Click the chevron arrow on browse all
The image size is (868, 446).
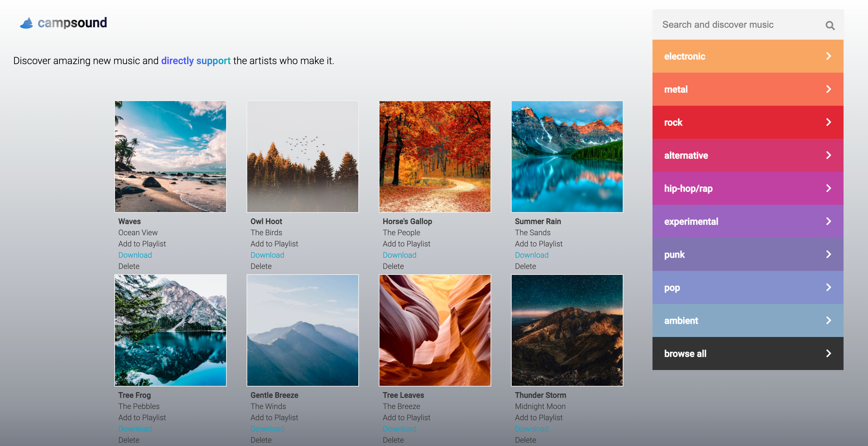[x=829, y=353]
